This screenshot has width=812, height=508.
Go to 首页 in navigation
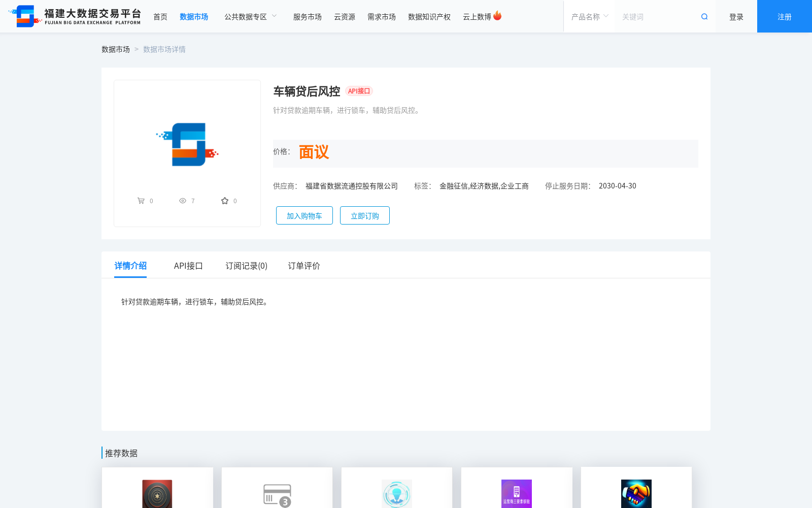pos(160,17)
